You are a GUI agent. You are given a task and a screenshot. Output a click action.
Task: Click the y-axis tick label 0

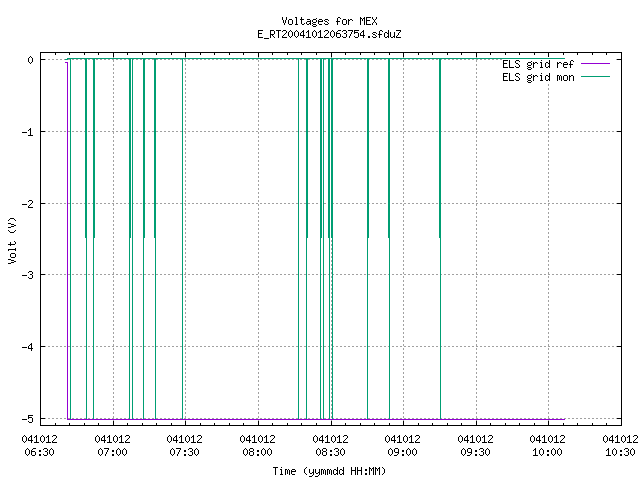pyautogui.click(x=31, y=60)
